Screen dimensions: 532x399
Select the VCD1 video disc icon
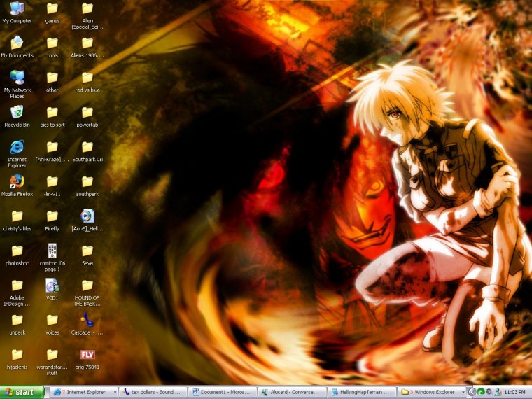[x=52, y=289]
